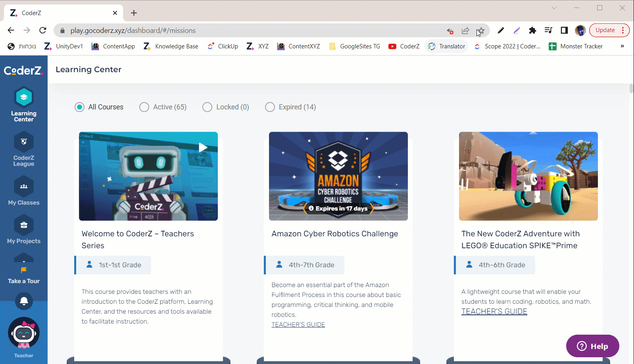This screenshot has height=364, width=634.
Task: Click the CoderZ logo in the sidebar
Action: click(x=23, y=71)
